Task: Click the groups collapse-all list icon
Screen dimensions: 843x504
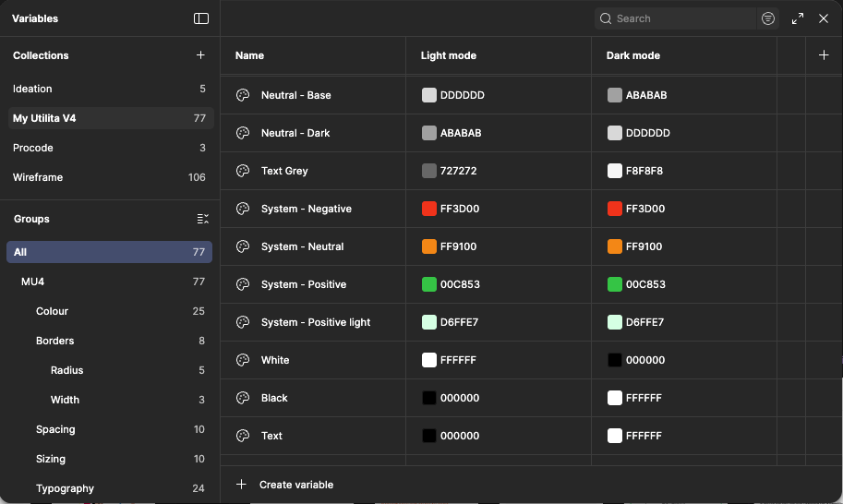Action: [203, 219]
